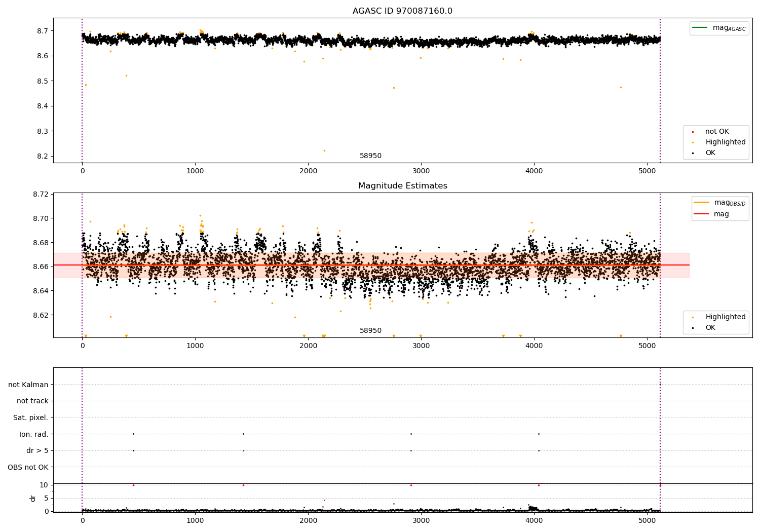760x532 pixels.
Task: Click the green mag AGASC legend line
Action: coord(701,28)
